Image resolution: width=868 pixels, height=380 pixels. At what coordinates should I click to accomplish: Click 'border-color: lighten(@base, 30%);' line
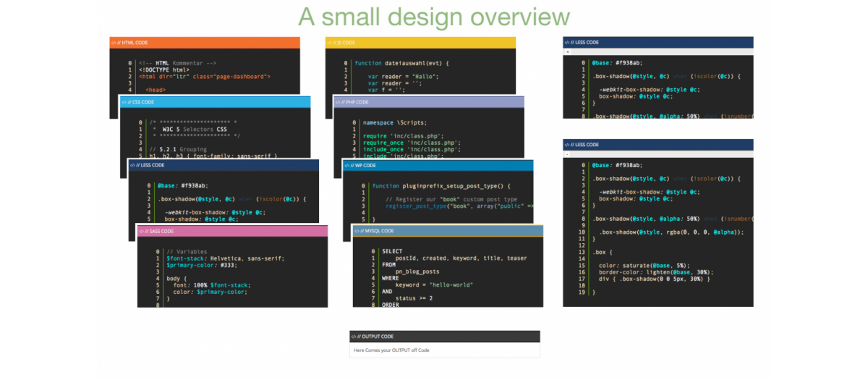pos(655,271)
